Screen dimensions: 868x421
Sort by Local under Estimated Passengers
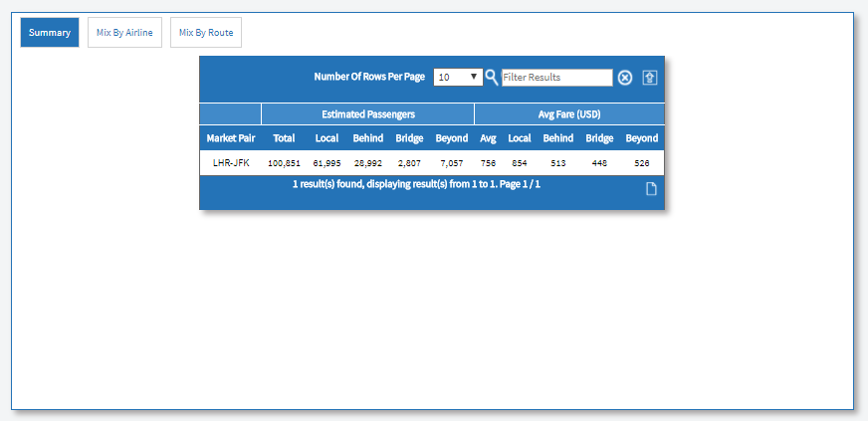(x=326, y=138)
